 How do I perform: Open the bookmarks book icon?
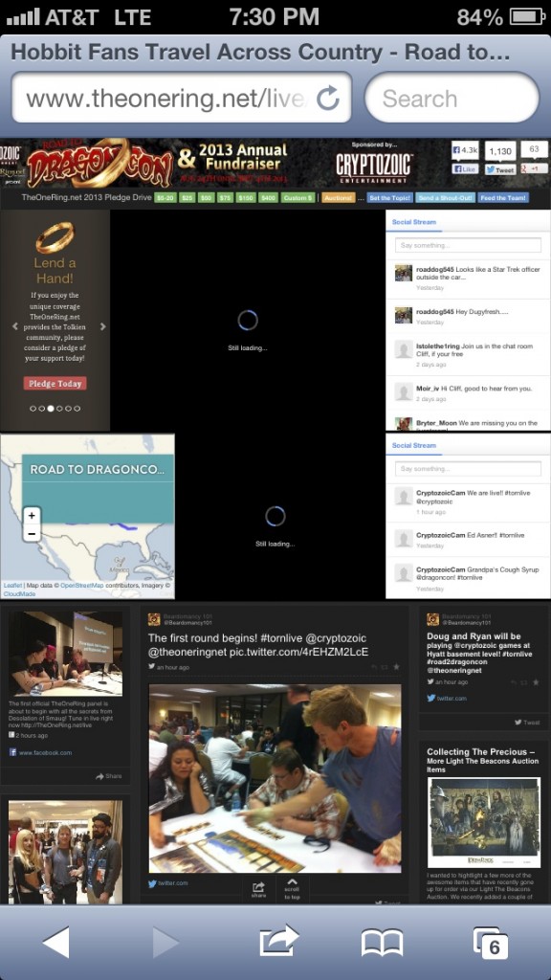pyautogui.click(x=382, y=943)
